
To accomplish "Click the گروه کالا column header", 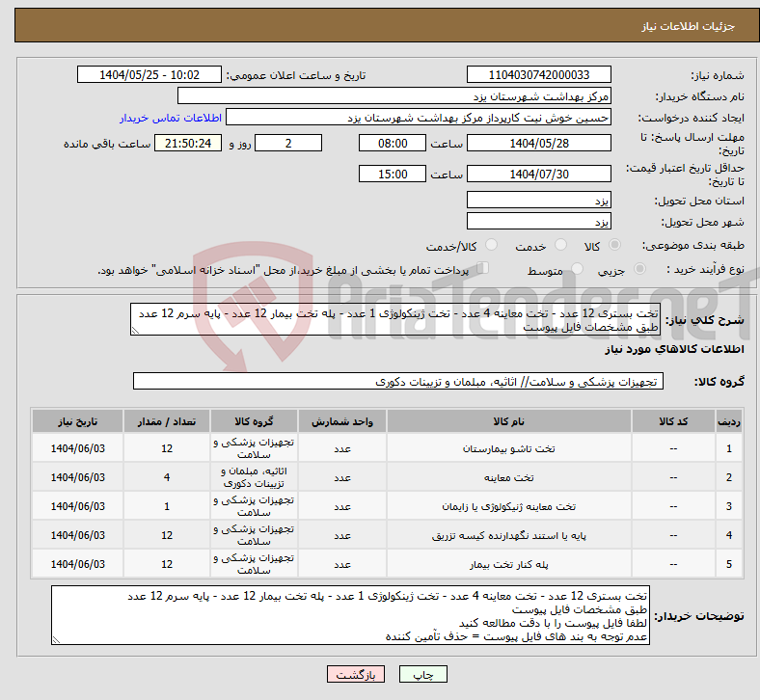I will click(254, 421).
